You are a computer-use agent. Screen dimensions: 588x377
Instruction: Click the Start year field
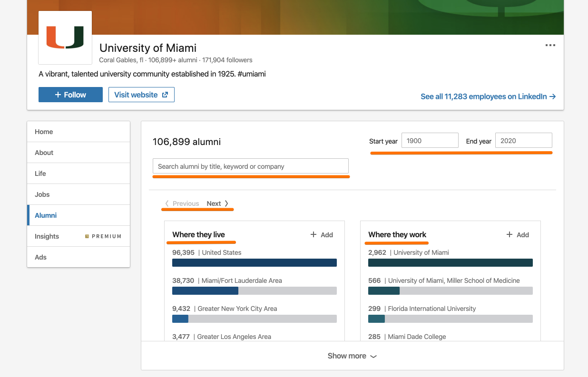430,141
